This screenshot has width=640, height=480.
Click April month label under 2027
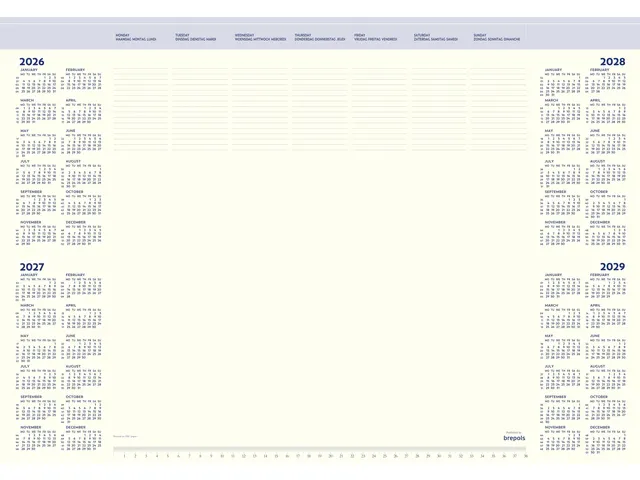(71, 305)
